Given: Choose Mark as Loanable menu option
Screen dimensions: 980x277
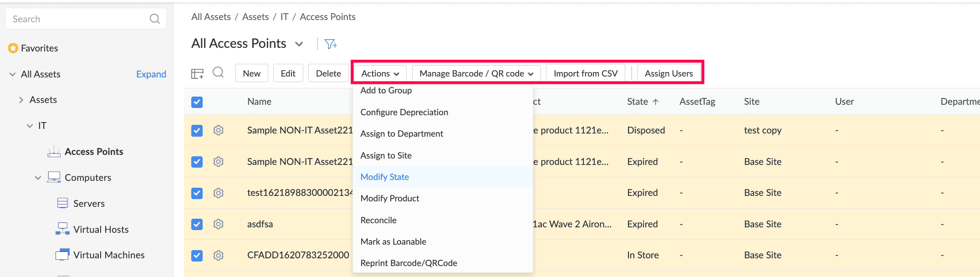Looking at the screenshot, I should click(393, 241).
